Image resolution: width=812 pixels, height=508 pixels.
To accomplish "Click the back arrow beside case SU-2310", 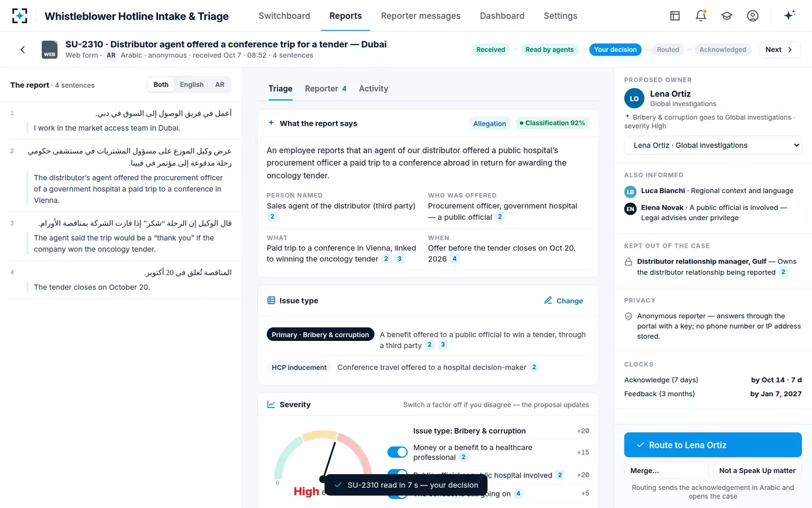I will [x=23, y=50].
